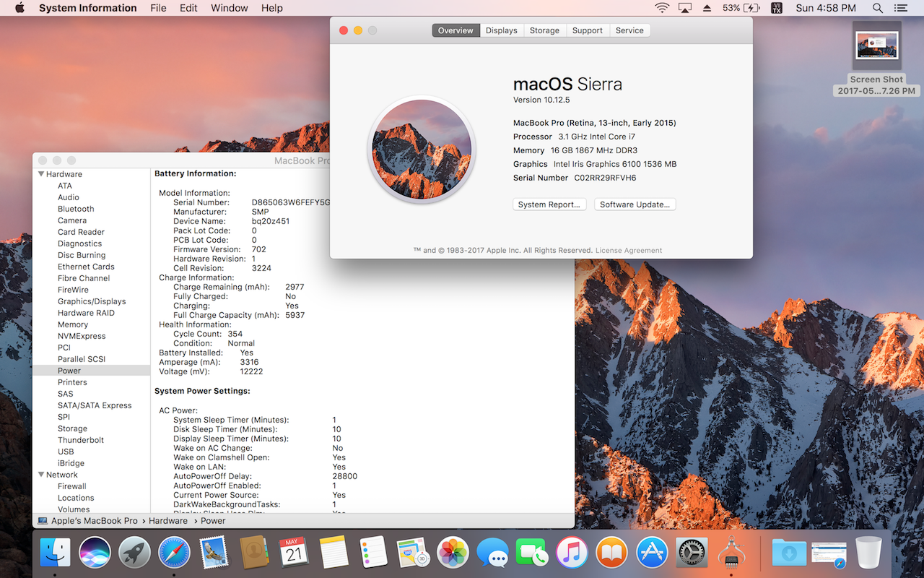Screen dimensions: 924x578
Task: Open System Preferences gear icon
Action: (x=692, y=553)
